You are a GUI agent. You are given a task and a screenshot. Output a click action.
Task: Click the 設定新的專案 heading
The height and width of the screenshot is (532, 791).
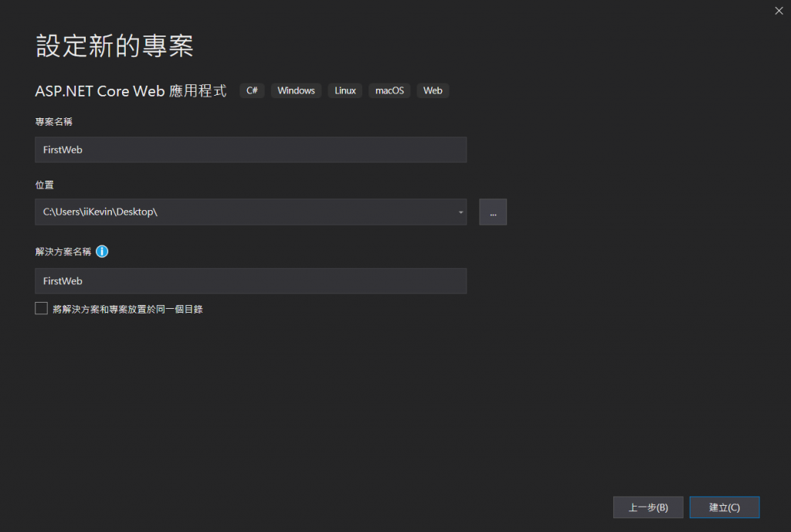(x=114, y=46)
